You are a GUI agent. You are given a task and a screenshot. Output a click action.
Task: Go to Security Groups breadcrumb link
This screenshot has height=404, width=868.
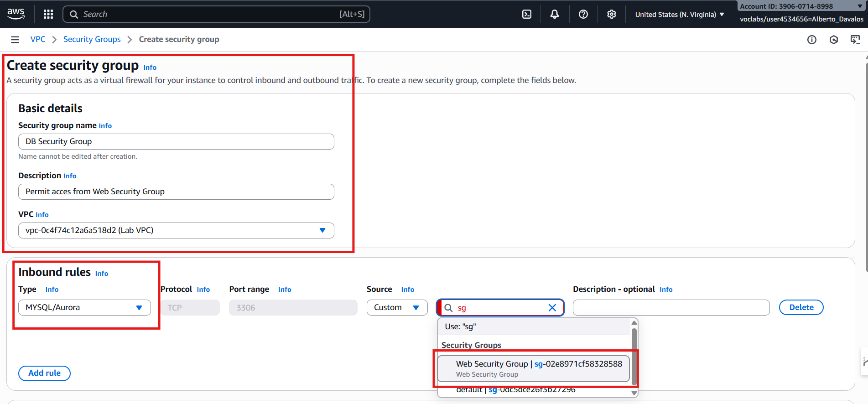tap(92, 39)
